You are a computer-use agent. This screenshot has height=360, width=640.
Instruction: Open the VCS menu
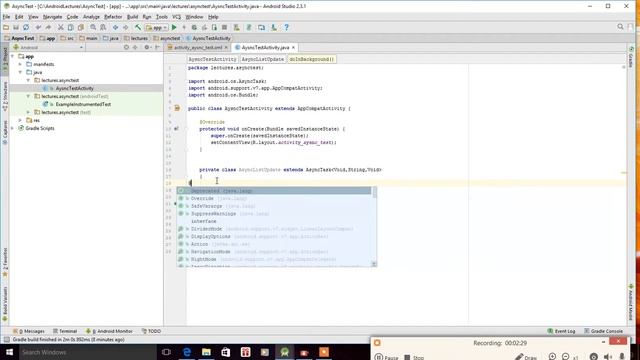[176, 17]
